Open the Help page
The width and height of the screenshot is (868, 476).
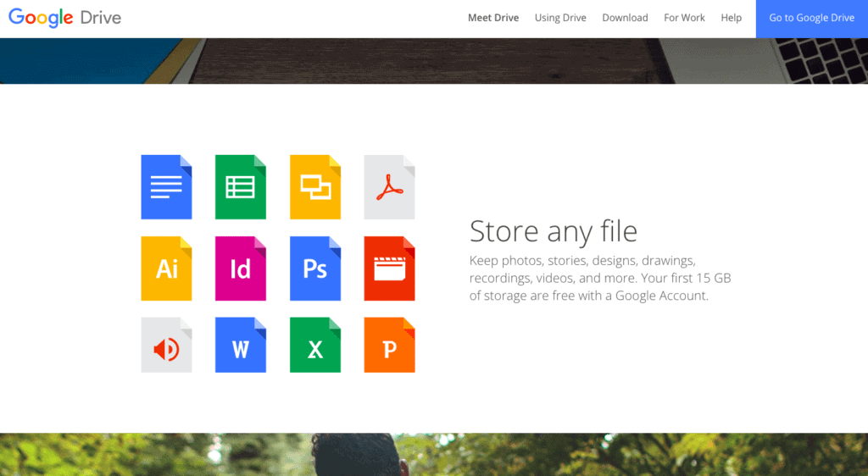[731, 18]
